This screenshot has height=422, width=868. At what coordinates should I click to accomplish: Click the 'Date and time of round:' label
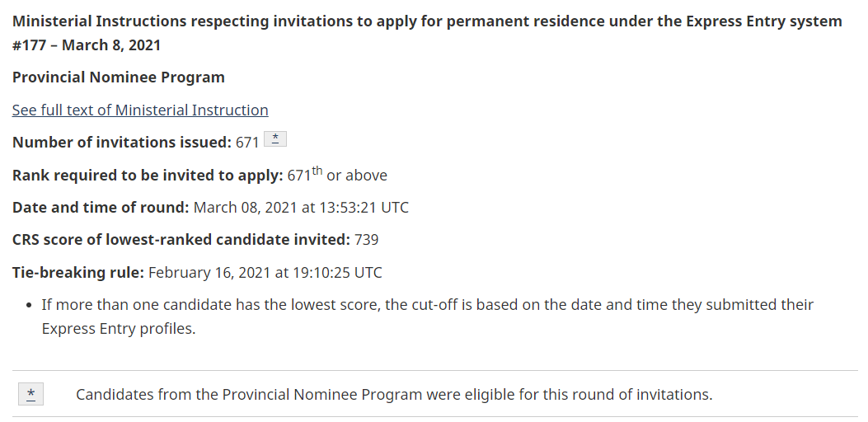[101, 207]
